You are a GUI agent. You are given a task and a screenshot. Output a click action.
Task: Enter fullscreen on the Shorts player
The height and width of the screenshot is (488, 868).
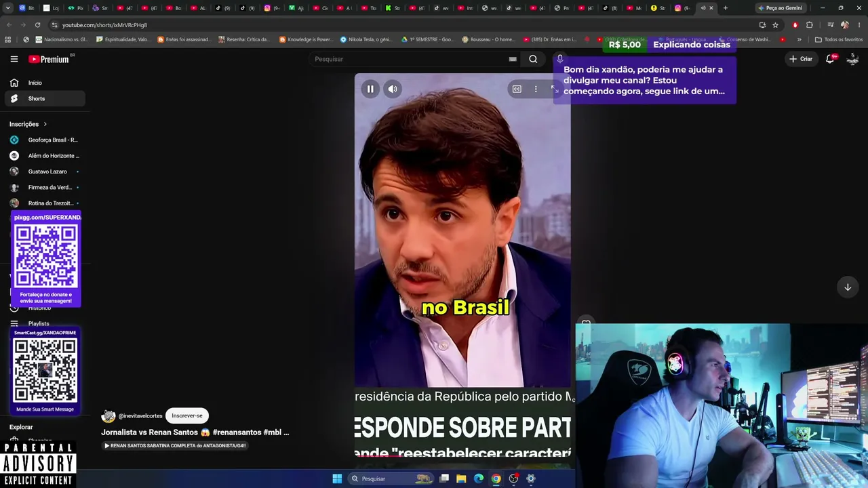[554, 89]
